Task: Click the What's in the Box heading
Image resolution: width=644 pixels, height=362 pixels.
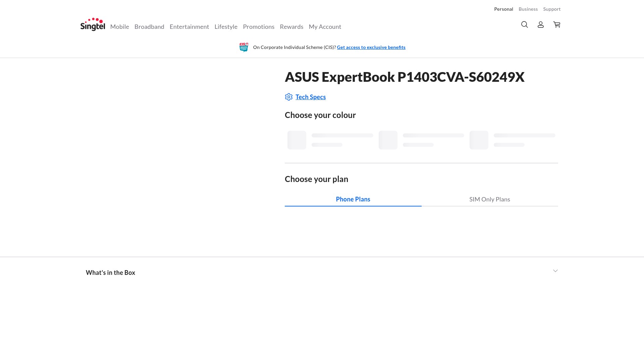Action: pos(110,273)
